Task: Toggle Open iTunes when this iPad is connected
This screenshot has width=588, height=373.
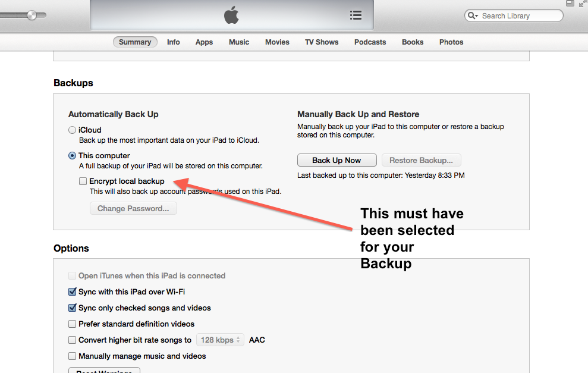Action: [73, 276]
